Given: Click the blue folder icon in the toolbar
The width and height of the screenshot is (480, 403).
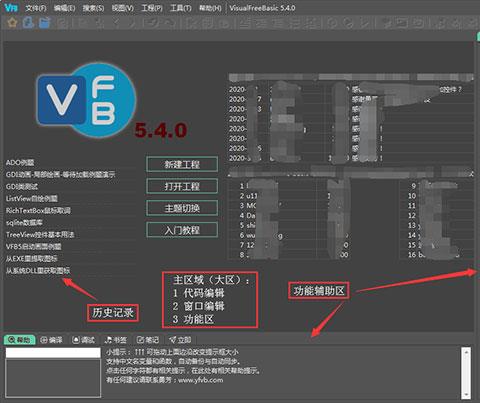Looking at the screenshot, I should point(44,23).
